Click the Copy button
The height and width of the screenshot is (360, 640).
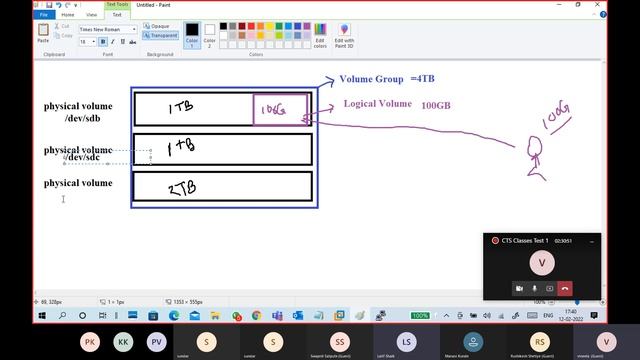(64, 36)
